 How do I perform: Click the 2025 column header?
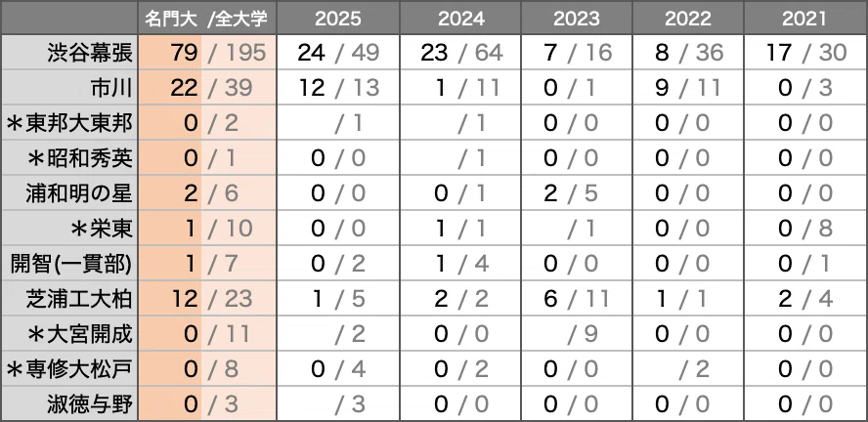click(x=337, y=19)
